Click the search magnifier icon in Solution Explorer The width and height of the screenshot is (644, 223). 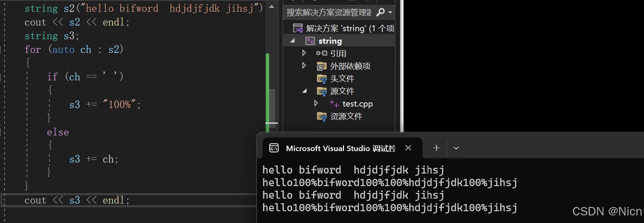[380, 13]
